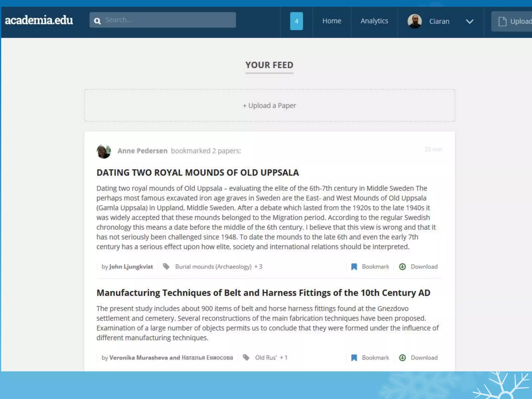Expand the Ciaran account dropdown chevron

469,22
